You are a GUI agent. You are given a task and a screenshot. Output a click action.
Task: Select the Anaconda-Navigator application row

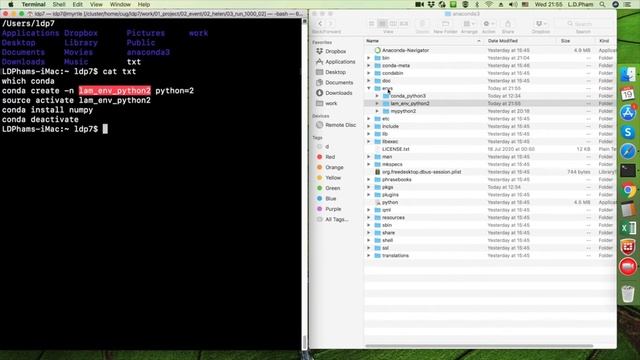click(x=490, y=50)
